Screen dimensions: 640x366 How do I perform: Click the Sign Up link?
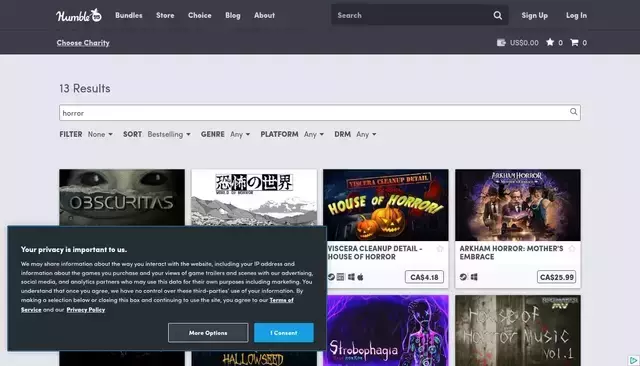(x=534, y=16)
